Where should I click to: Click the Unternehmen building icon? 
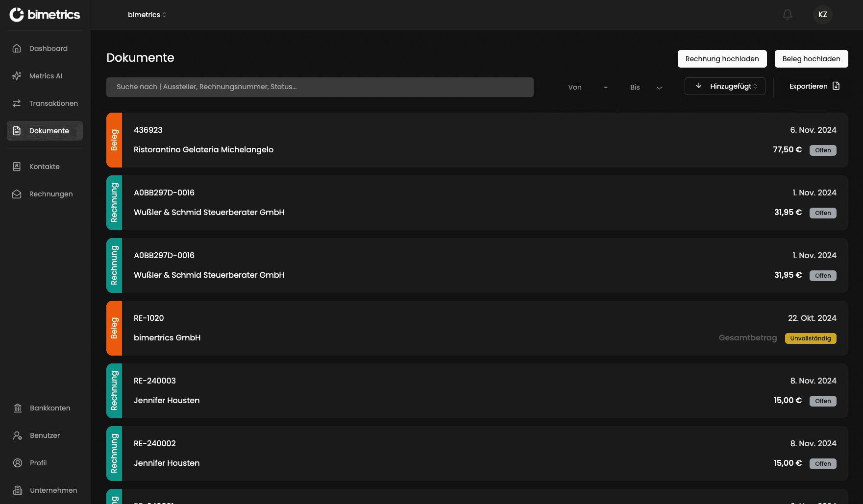coord(18,490)
